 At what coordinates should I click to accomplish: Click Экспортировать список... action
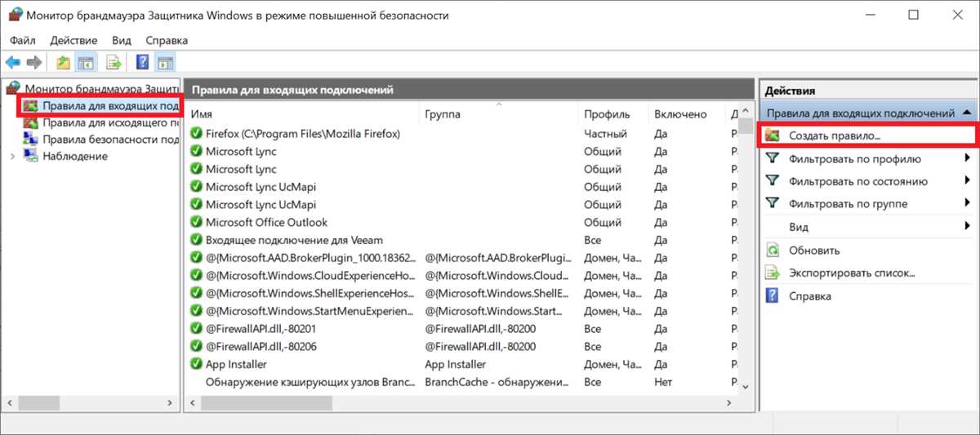(852, 273)
